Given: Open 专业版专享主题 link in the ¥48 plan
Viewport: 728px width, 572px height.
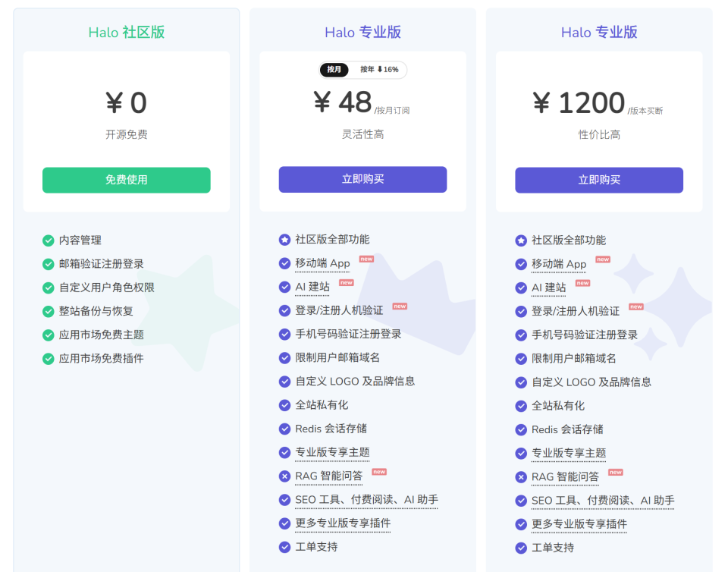Looking at the screenshot, I should (332, 452).
